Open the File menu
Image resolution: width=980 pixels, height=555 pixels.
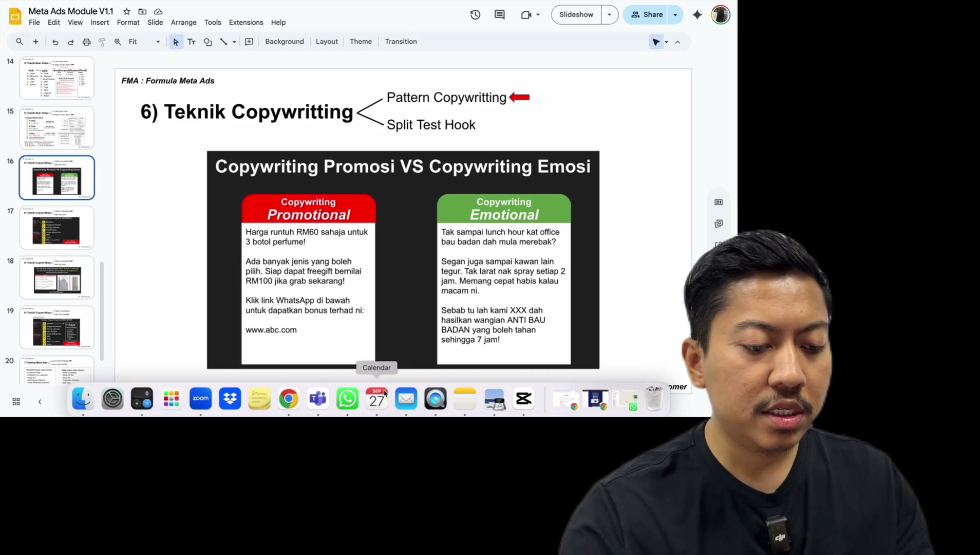(34, 22)
